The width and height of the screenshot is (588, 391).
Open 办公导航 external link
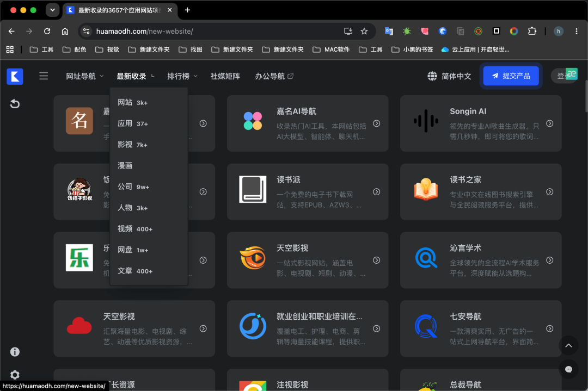(x=274, y=76)
